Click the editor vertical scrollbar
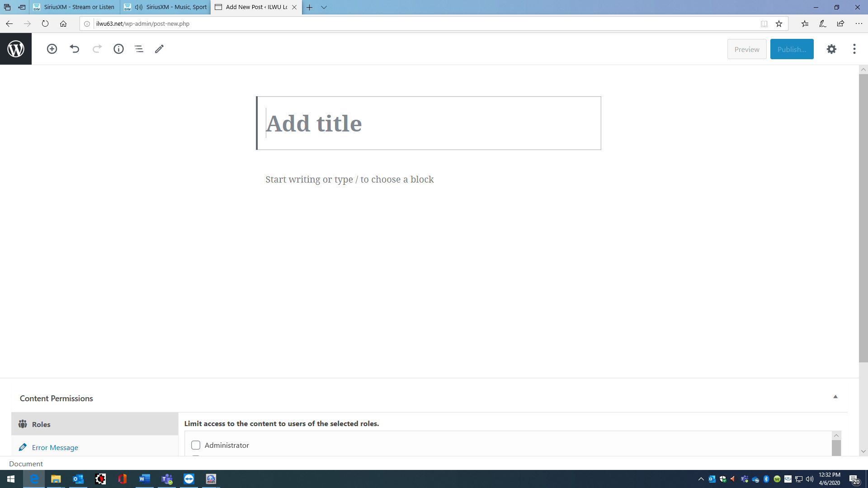This screenshot has height=488, width=868. coord(863,218)
